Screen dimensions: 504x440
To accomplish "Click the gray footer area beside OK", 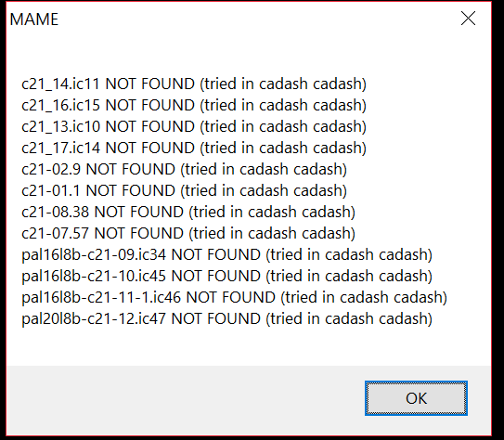I will click(x=183, y=398).
